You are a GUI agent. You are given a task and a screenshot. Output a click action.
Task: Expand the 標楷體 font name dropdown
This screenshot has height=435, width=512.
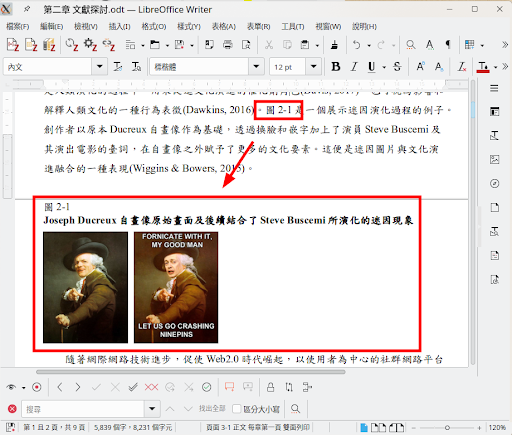click(256, 66)
